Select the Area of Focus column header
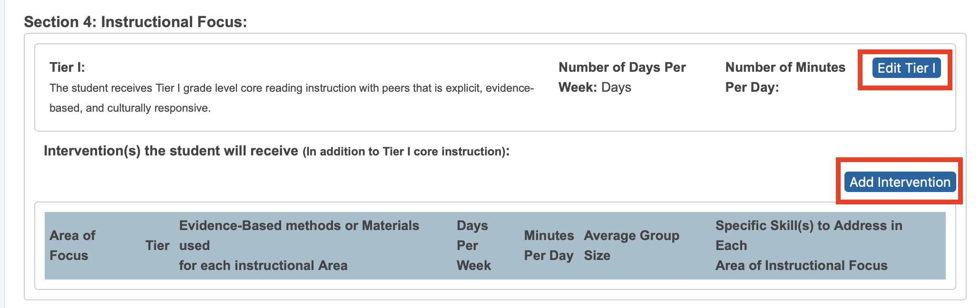 [x=72, y=245]
